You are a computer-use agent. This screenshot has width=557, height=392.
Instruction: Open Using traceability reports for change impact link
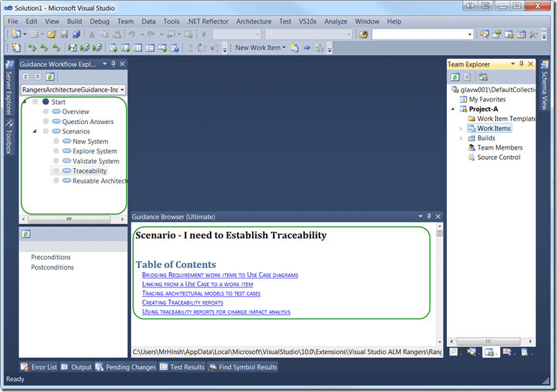[216, 312]
